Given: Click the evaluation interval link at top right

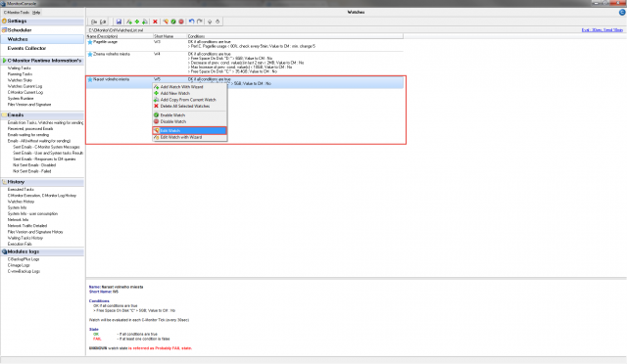Looking at the screenshot, I should pyautogui.click(x=603, y=30).
